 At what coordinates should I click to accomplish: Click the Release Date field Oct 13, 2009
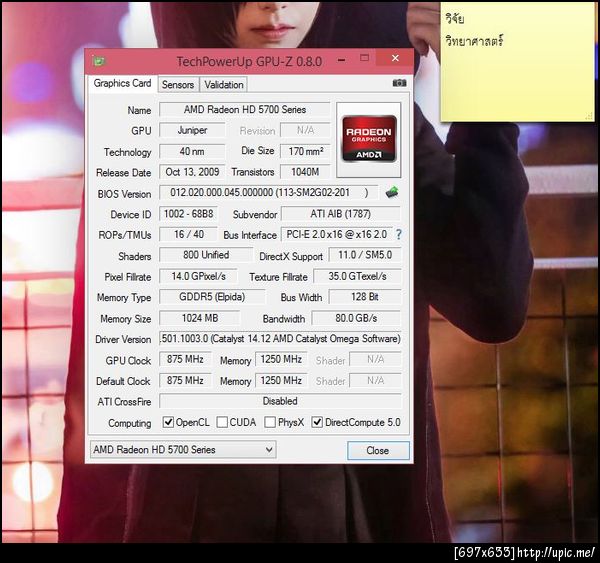[x=192, y=172]
